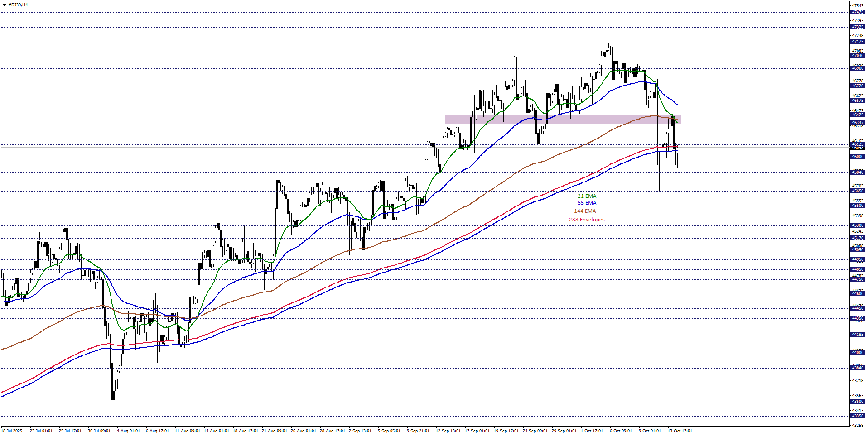Click the blue "55 EMA" label
This screenshot has height=436, width=868.
(x=587, y=203)
